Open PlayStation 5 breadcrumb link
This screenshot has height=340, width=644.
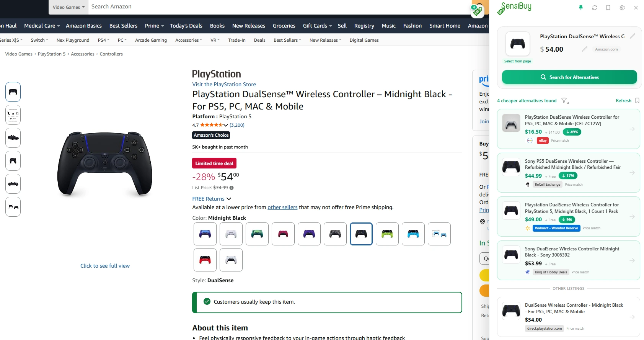52,54
